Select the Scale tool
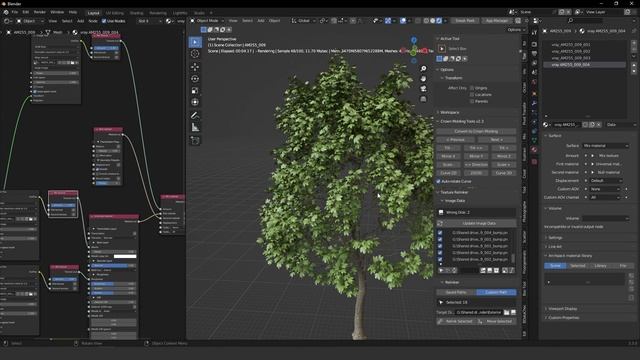640x360 pixels. 195,91
